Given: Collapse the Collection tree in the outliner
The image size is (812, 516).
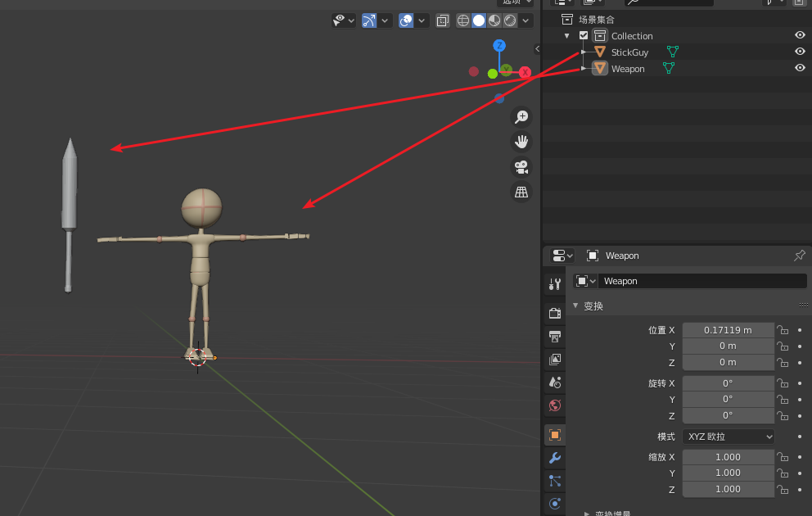Looking at the screenshot, I should click(566, 36).
